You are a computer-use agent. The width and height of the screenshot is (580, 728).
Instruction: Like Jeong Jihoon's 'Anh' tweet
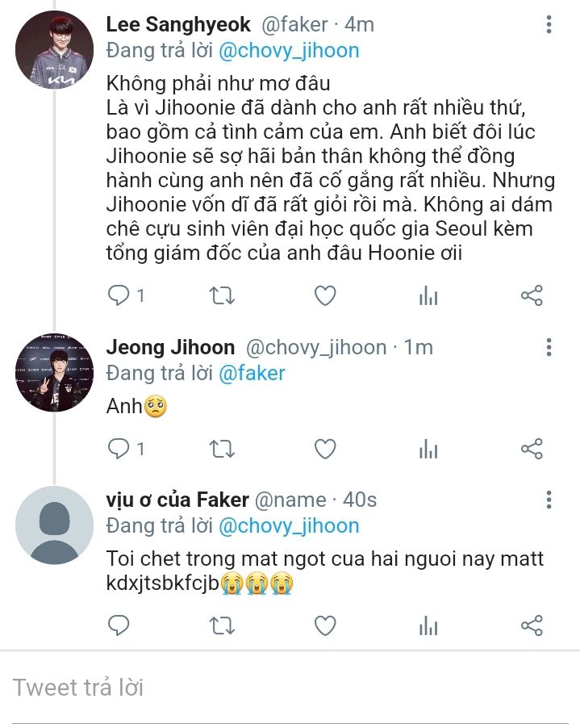point(324,449)
